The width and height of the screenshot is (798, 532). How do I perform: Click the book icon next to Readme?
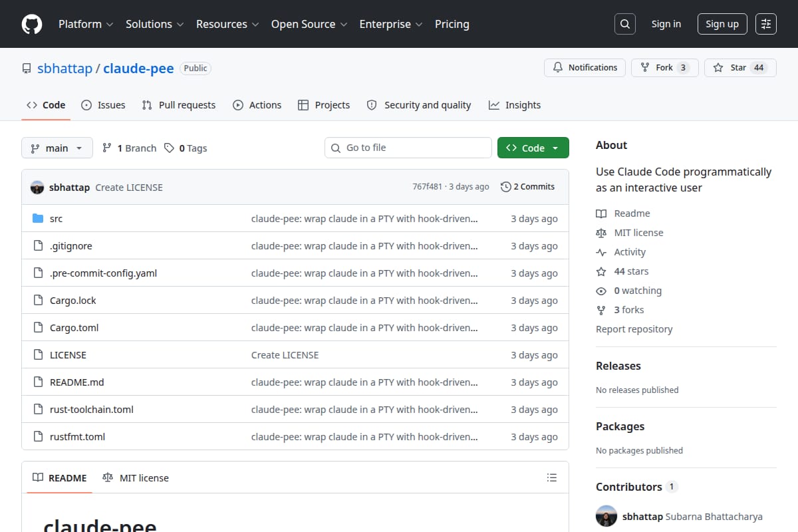pos(601,213)
